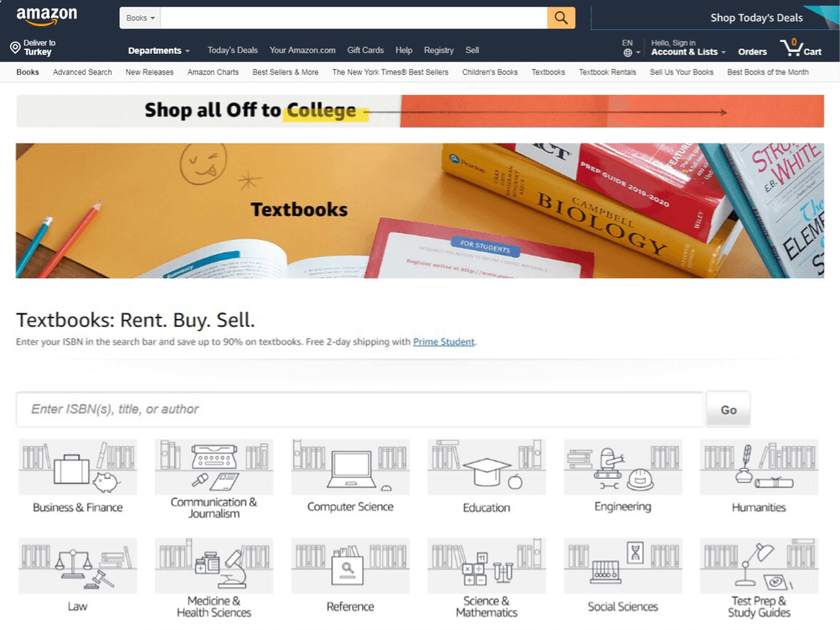Go to Textbook Rentals tab
The width and height of the screenshot is (840, 630).
(607, 71)
